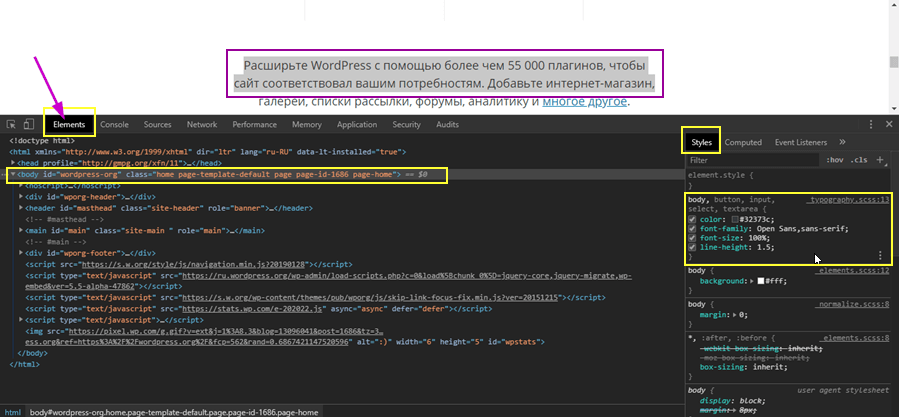Viewport: 899px width, 417px height.
Task: Open elements.scss:8 source link
Action: click(854, 338)
